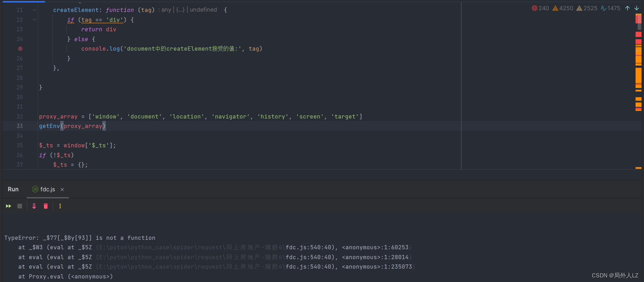The width and height of the screenshot is (644, 282).
Task: Jump to next highlighted error arrow
Action: point(637,8)
